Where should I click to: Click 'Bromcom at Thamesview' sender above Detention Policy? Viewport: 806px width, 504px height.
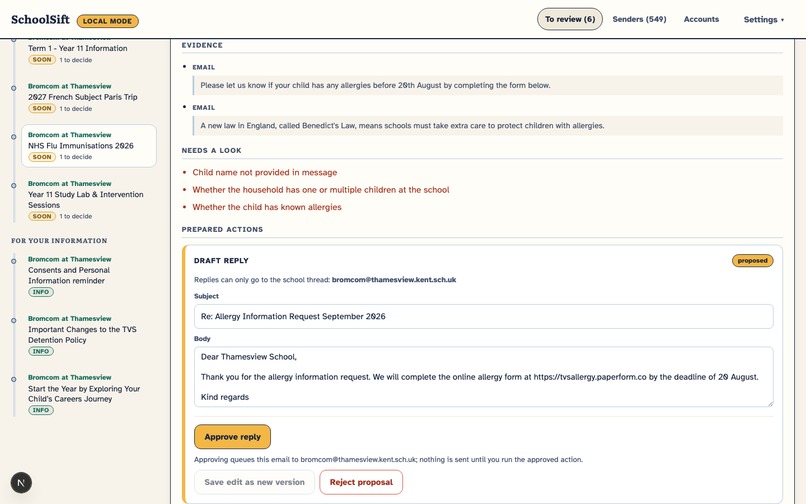click(69, 319)
